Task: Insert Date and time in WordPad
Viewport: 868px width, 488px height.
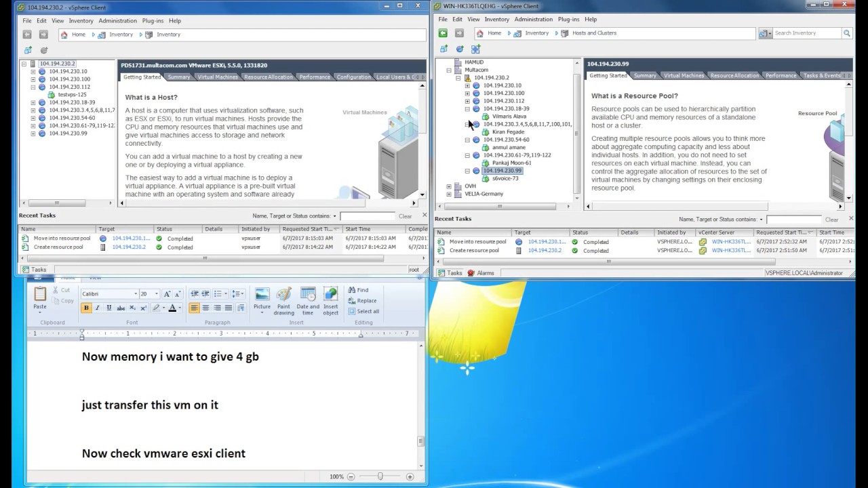Action: (x=308, y=301)
